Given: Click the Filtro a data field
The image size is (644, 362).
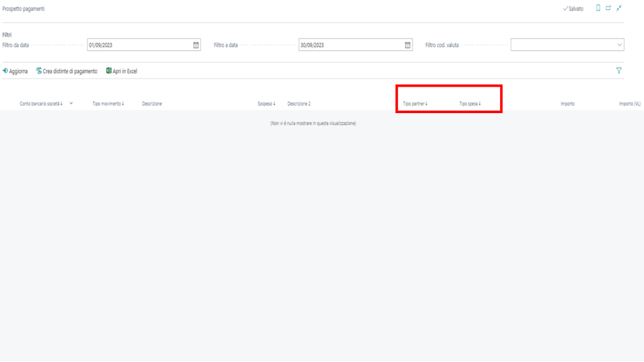Looking at the screenshot, I should pyautogui.click(x=355, y=45).
